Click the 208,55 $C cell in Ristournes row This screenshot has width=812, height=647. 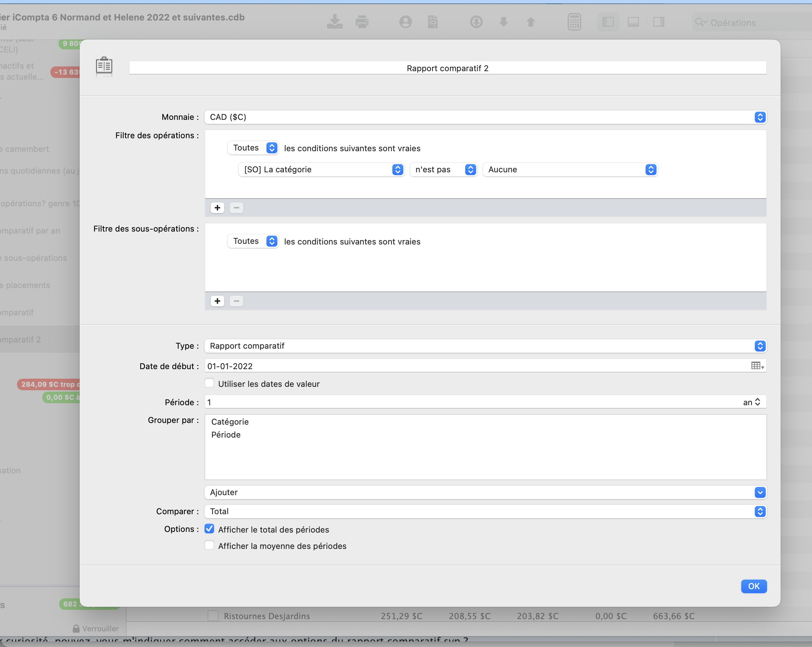470,616
